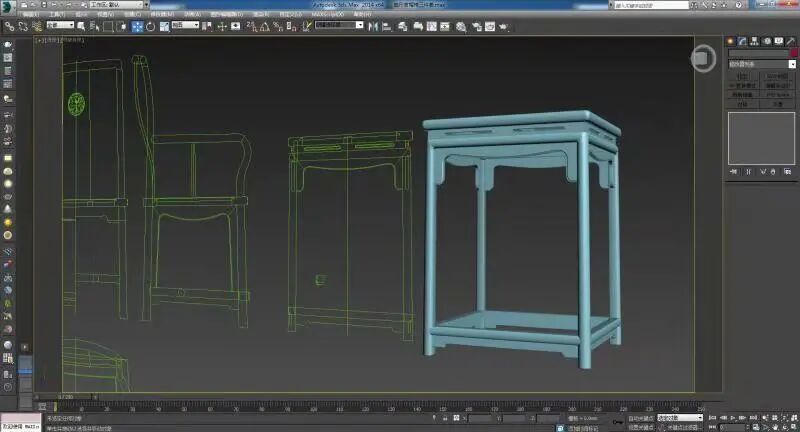This screenshot has height=432, width=800.
Task: Toggle the 3D Snaps button
Action: tap(252, 26)
